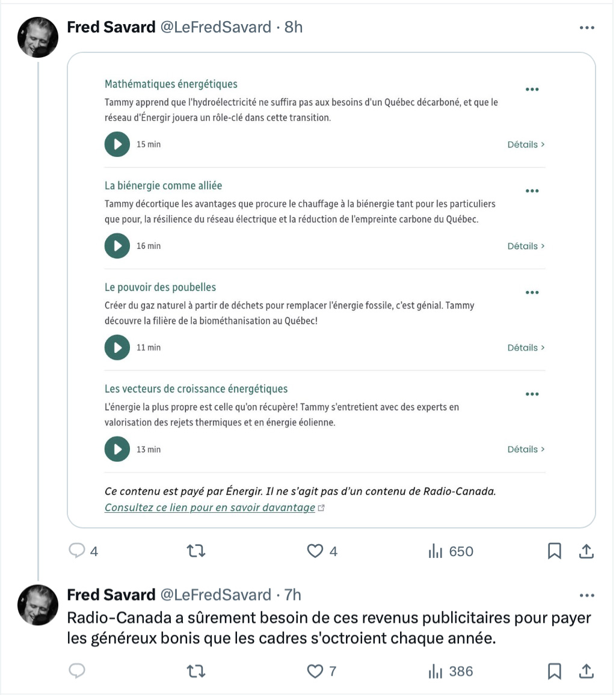Bookmark the second tweet with 386 views
The image size is (616, 695).
click(x=555, y=671)
